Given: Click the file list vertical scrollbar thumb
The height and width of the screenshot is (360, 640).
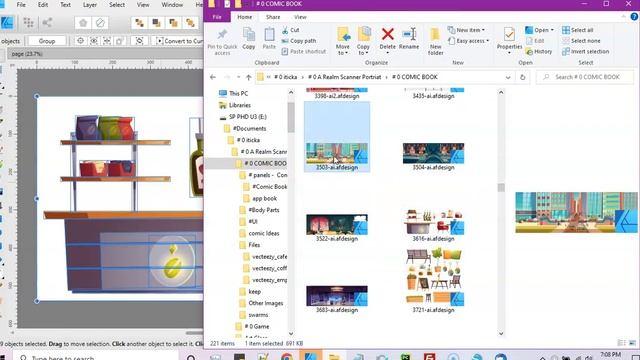Looking at the screenshot, I should [x=501, y=188].
